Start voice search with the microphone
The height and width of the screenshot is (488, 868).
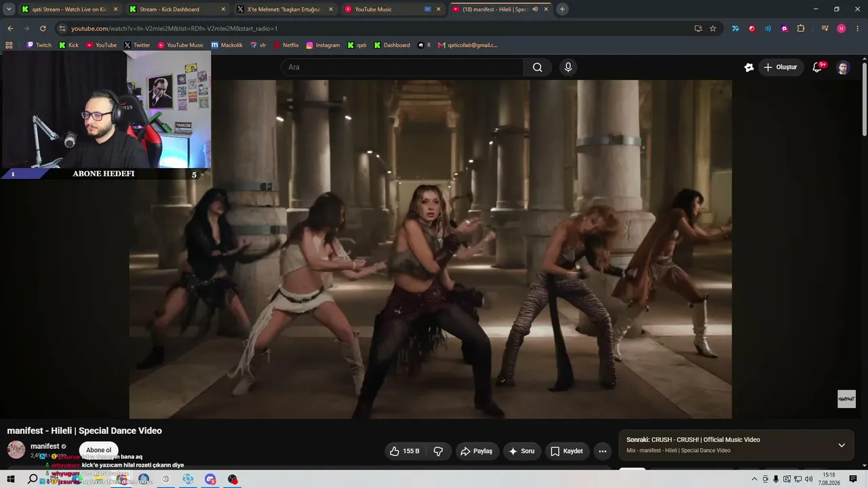click(568, 67)
